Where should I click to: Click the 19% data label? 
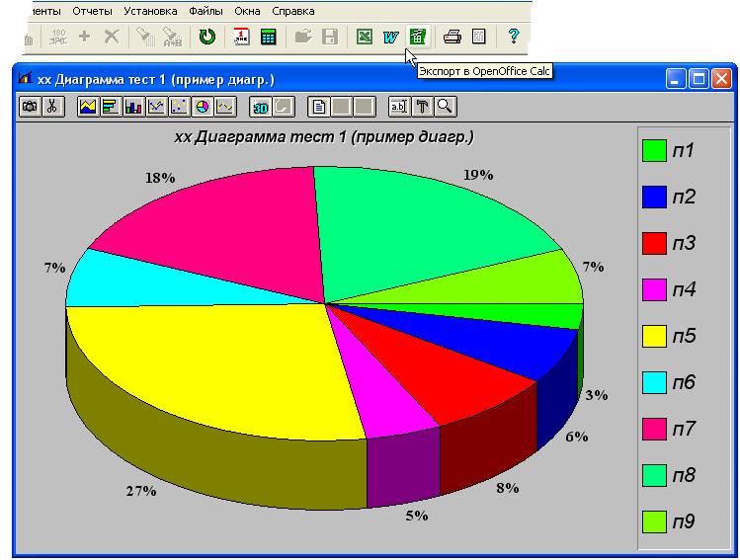478,175
